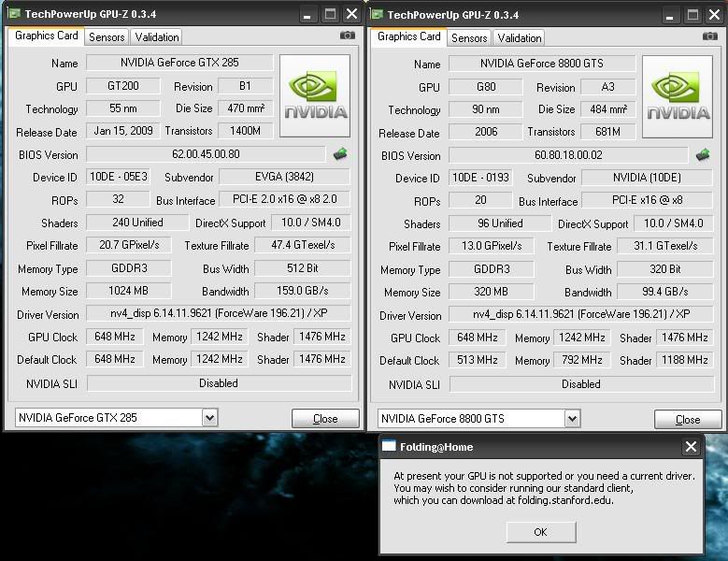Image resolution: width=728 pixels, height=561 pixels.
Task: Select Graphics Card tab in 8800 GTS window
Action: (x=408, y=36)
